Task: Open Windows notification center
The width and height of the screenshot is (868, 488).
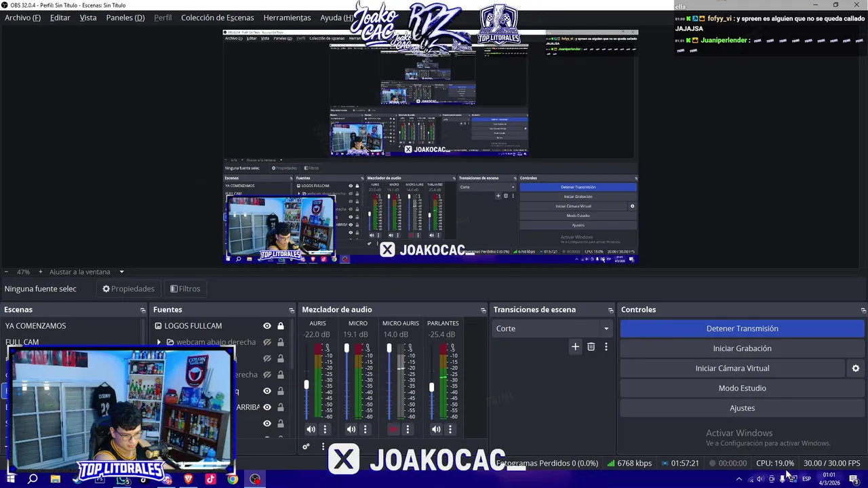Action: (x=854, y=479)
